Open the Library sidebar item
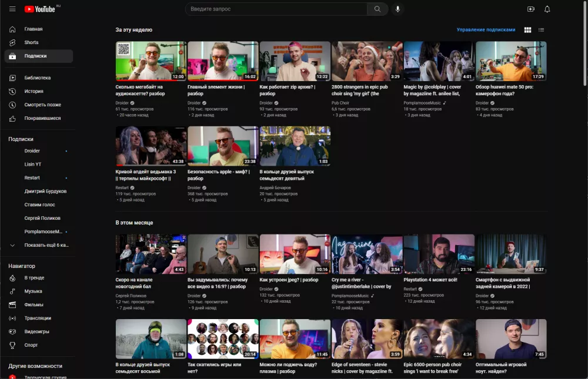 point(37,78)
